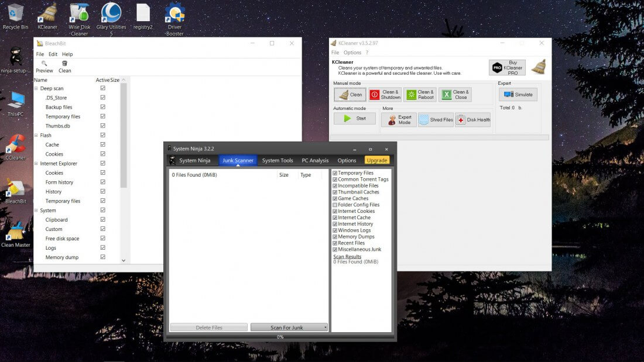Open the Options menu in KCleaner
This screenshot has width=644, height=362.
pyautogui.click(x=352, y=53)
